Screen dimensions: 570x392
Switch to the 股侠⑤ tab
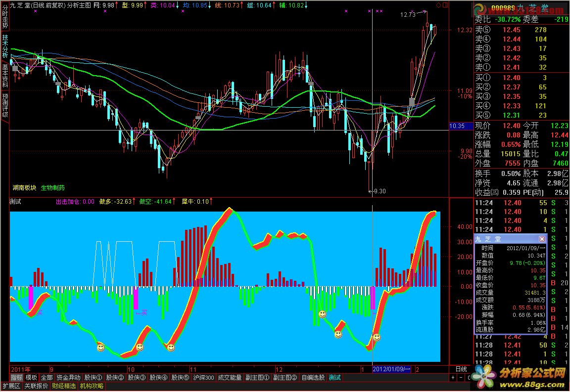(180, 378)
